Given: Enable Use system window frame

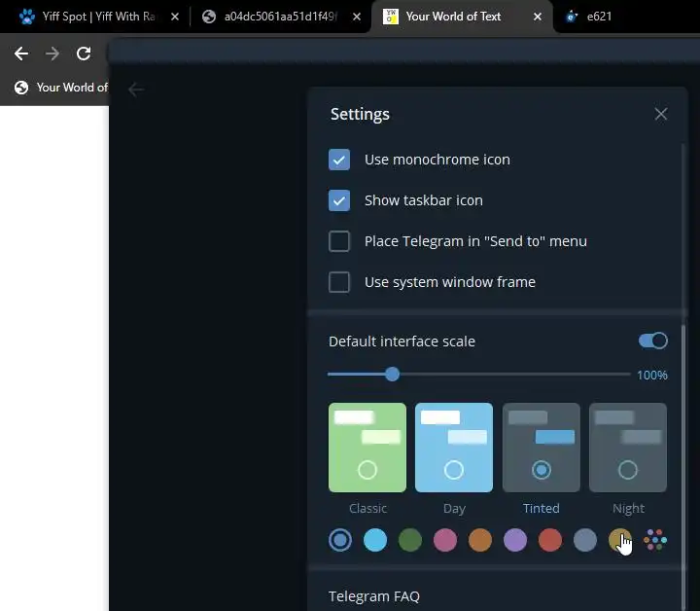Looking at the screenshot, I should [x=339, y=282].
